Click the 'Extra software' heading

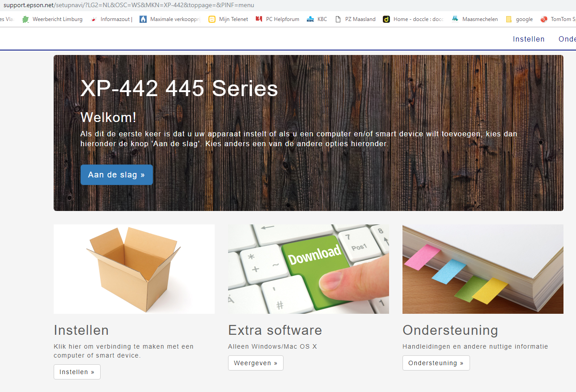275,330
